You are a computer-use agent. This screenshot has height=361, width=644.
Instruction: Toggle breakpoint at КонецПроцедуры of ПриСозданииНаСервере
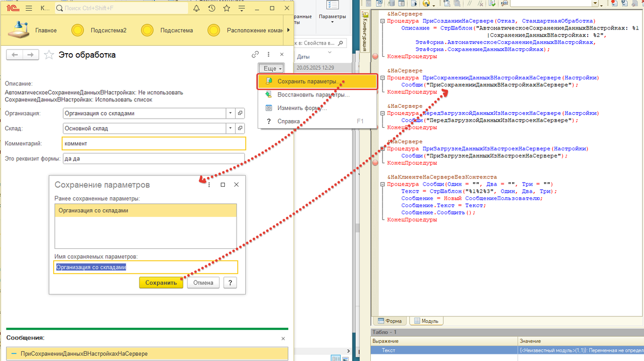375,56
